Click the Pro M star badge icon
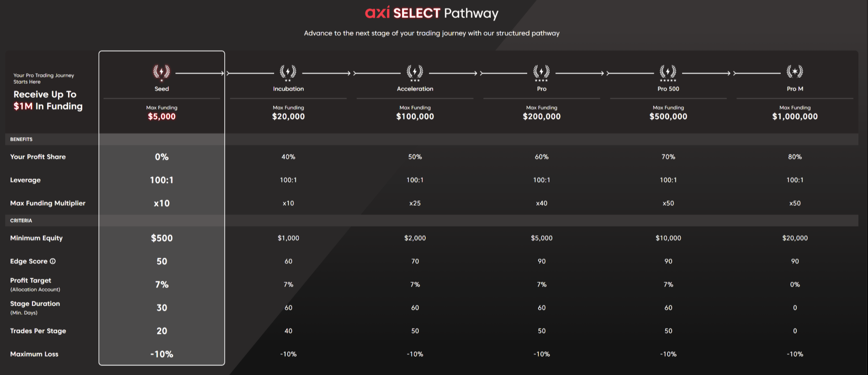 point(794,71)
